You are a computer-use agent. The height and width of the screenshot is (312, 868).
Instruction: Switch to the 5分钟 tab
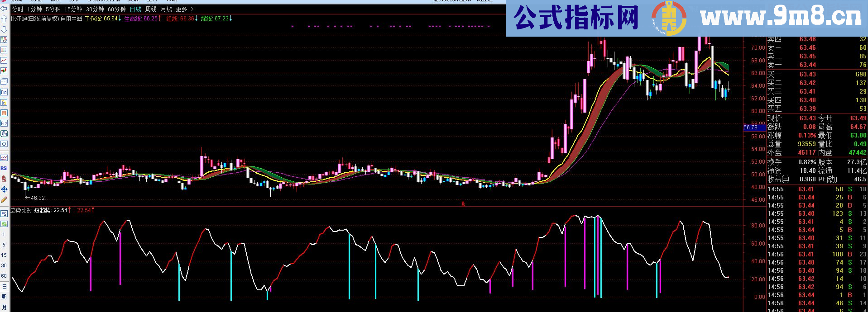(x=53, y=9)
